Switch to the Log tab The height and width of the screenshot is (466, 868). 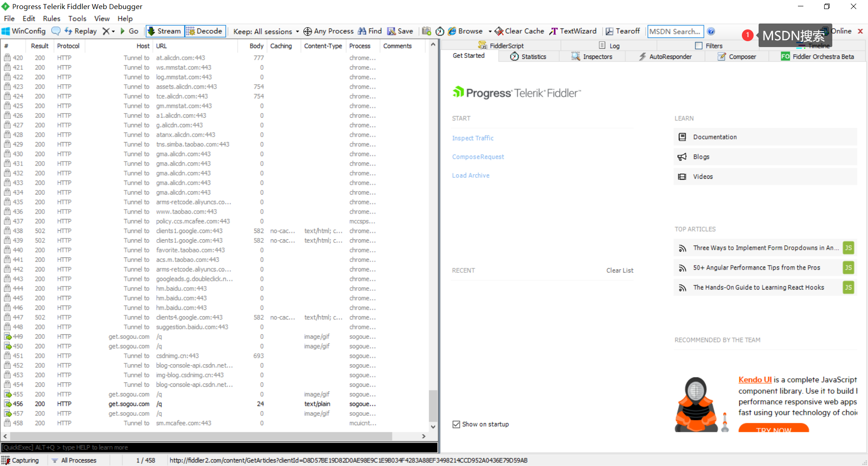pos(609,46)
